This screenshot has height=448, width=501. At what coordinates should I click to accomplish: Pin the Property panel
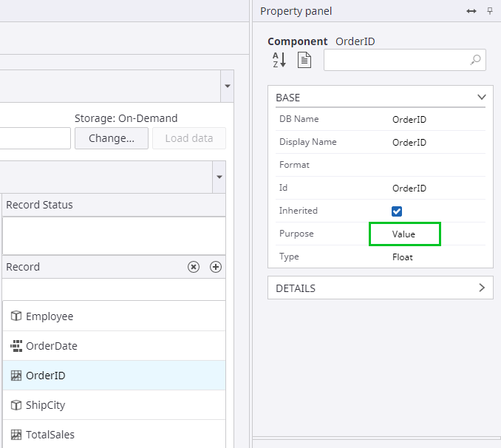pyautogui.click(x=490, y=11)
